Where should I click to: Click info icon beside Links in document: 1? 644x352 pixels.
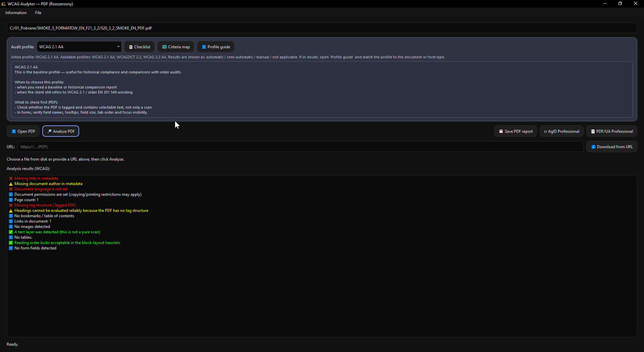click(11, 221)
